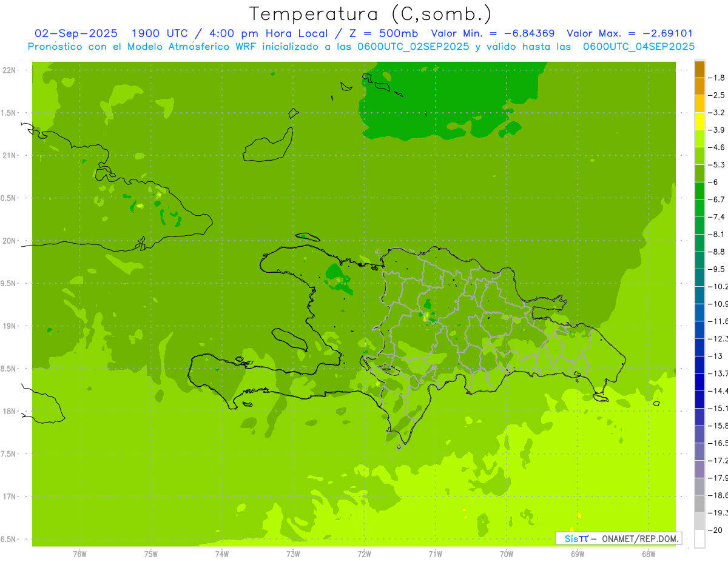Click the date text '02-Sep-2025'
Screen dimensions: 728x562
point(76,34)
